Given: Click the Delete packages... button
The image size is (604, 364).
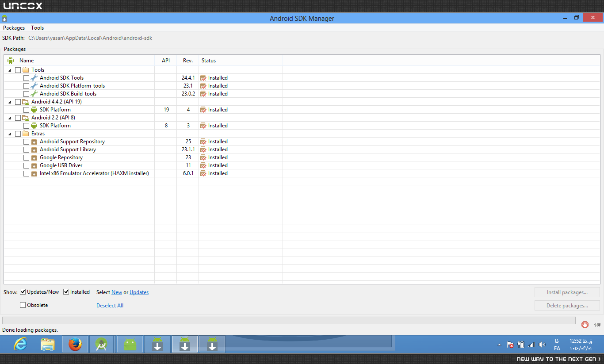Looking at the screenshot, I should 567,306.
